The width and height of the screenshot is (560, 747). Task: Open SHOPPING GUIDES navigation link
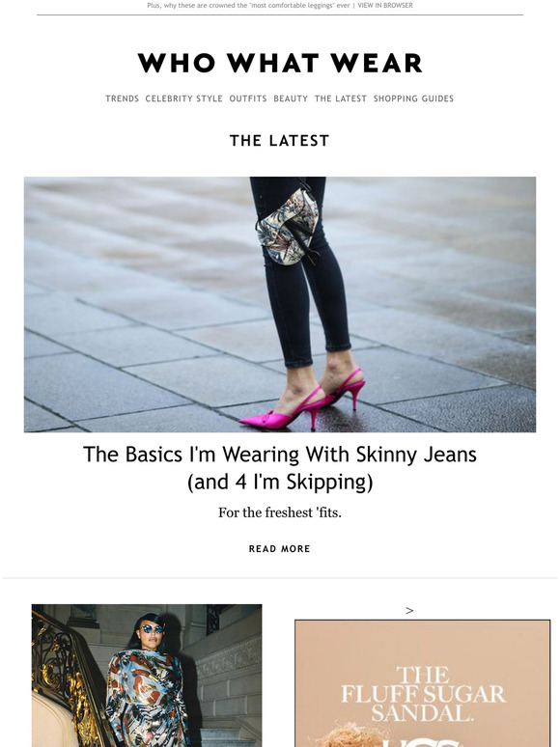413,98
